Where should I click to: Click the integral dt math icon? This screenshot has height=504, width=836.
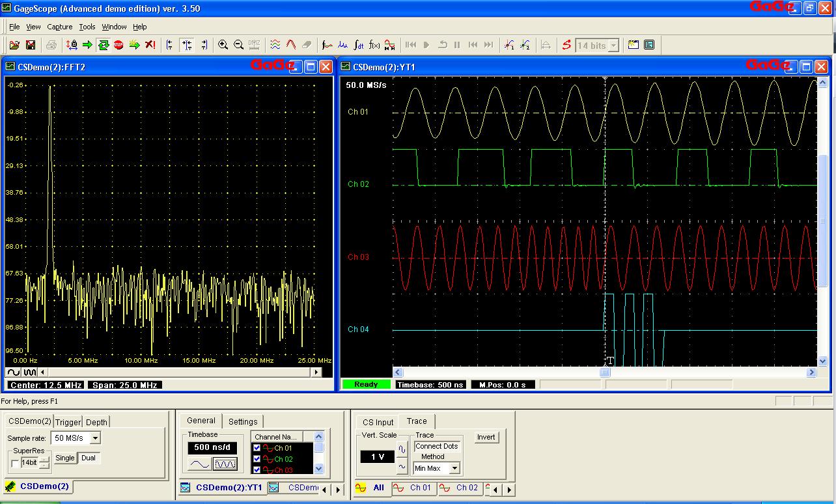pos(359,45)
